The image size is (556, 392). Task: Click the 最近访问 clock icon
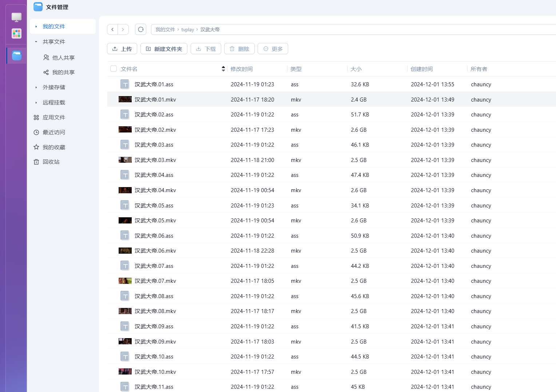[x=36, y=132]
